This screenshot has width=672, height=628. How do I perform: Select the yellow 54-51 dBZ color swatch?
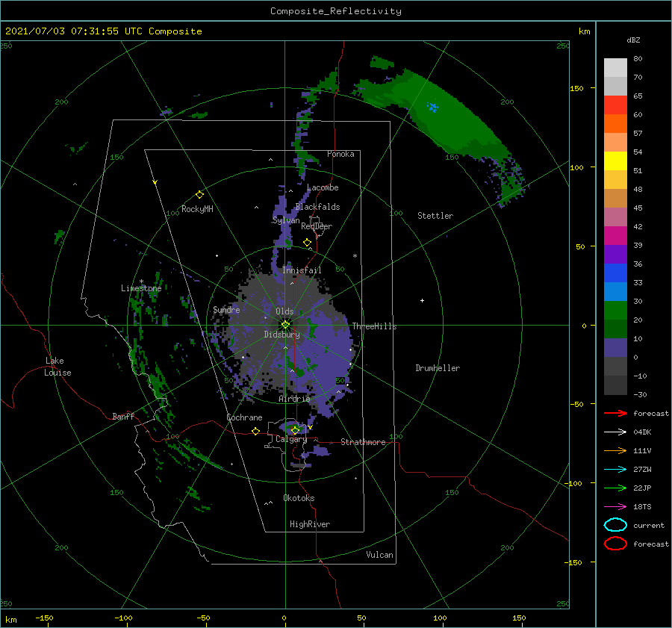[x=615, y=161]
